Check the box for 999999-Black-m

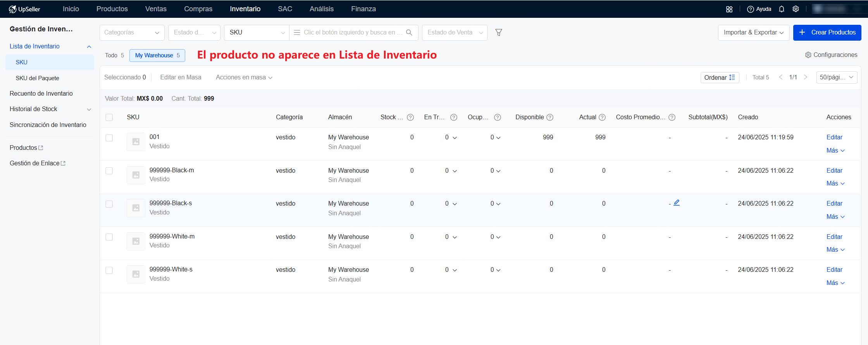[x=109, y=171]
